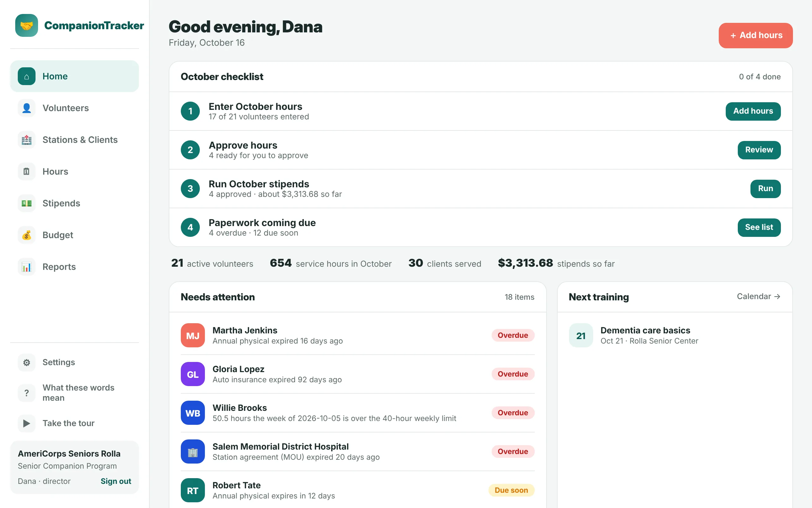Open the Budget section

point(75,235)
